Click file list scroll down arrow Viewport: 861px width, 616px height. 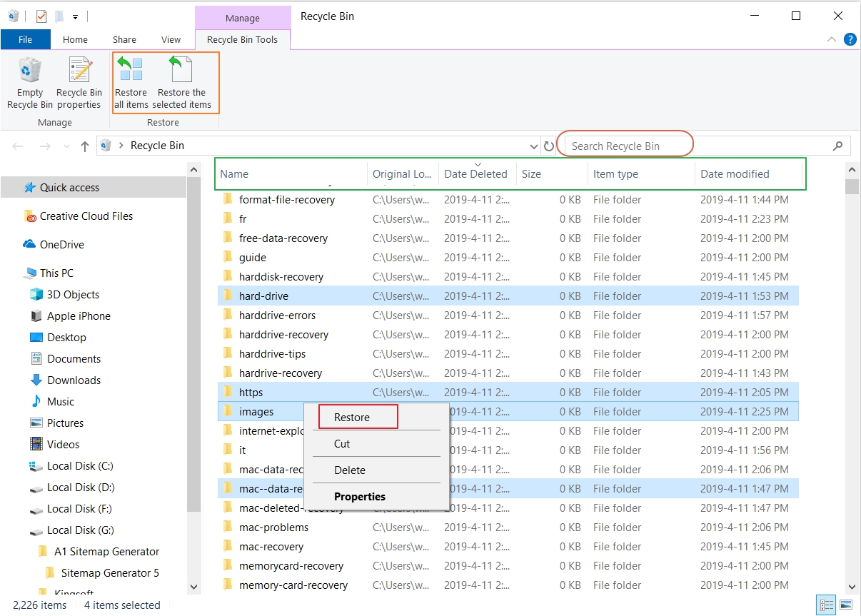coord(852,587)
